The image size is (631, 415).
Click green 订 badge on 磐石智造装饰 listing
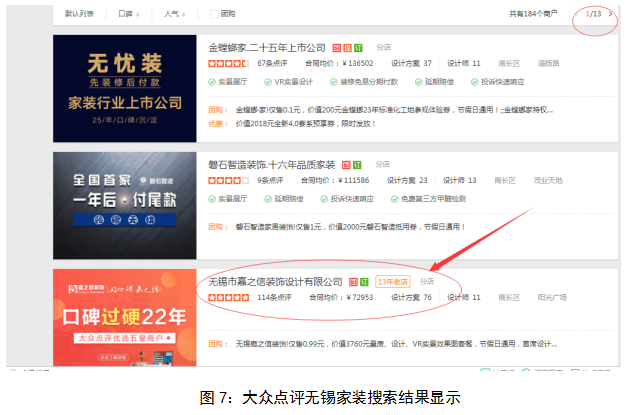coord(357,165)
